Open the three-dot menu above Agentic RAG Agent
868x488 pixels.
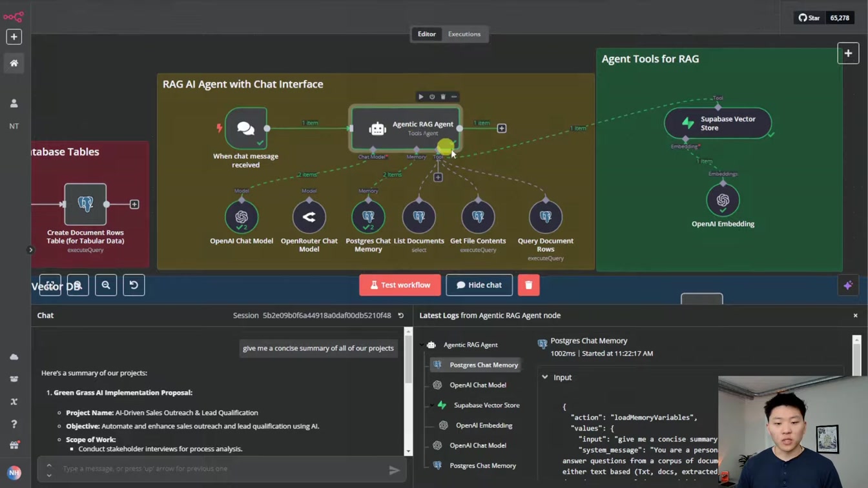point(454,97)
